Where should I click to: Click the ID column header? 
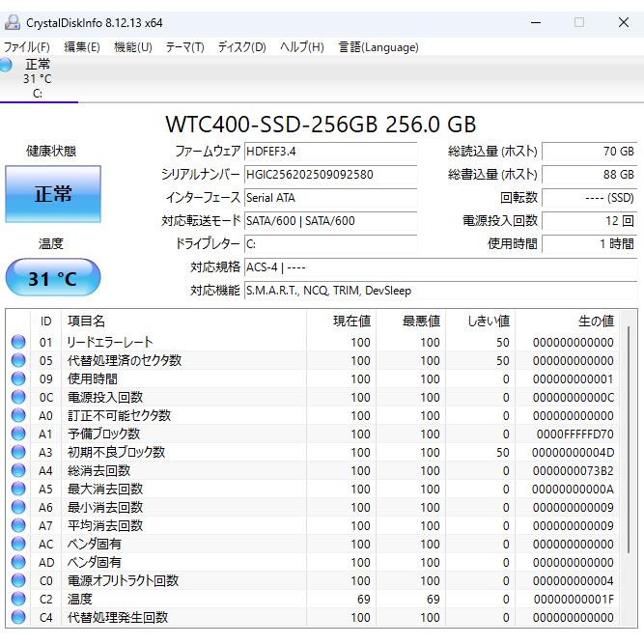click(x=45, y=322)
